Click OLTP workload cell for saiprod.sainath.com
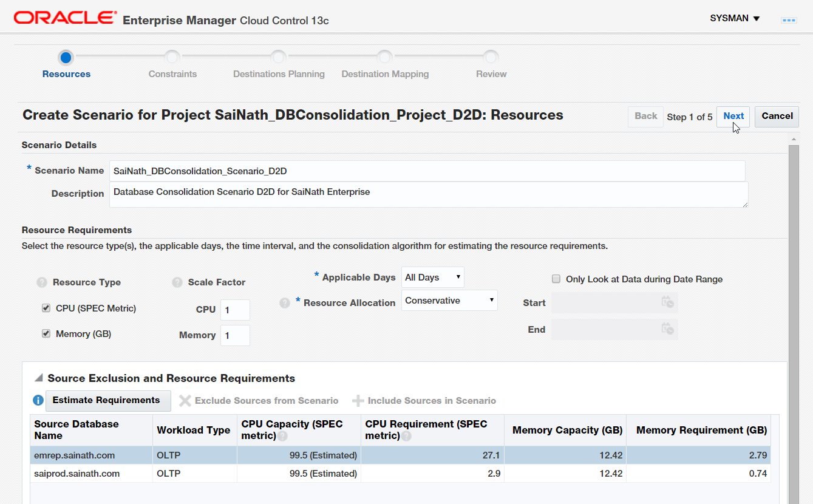813x504 pixels. (195, 474)
